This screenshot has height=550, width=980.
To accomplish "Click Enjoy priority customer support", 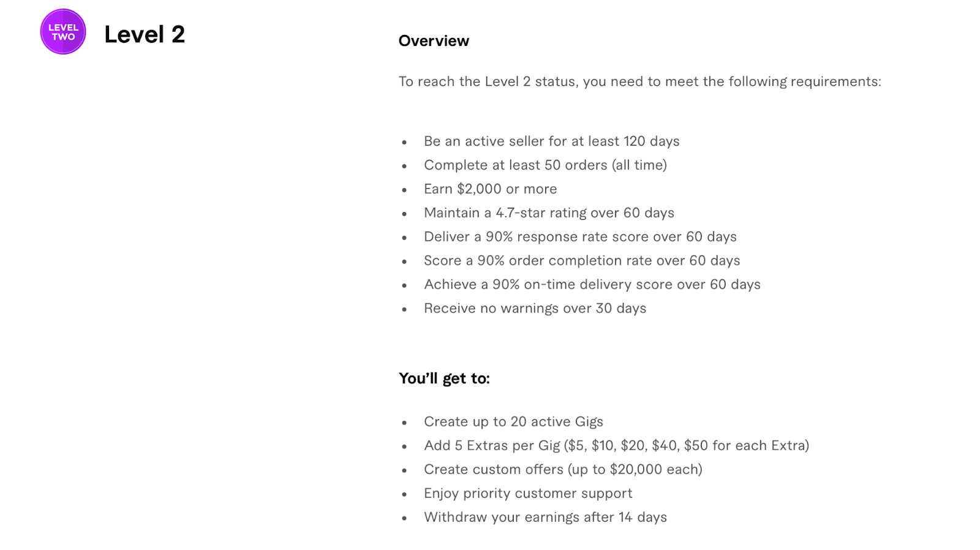I will 528,494.
